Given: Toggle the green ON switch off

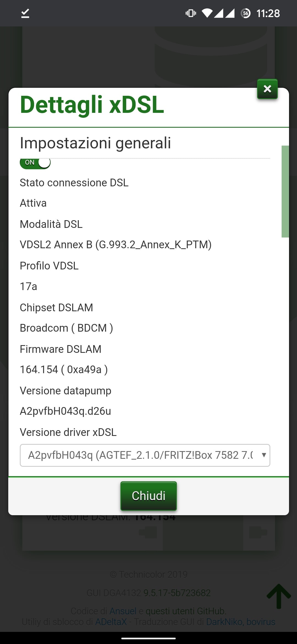Looking at the screenshot, I should click(x=35, y=163).
